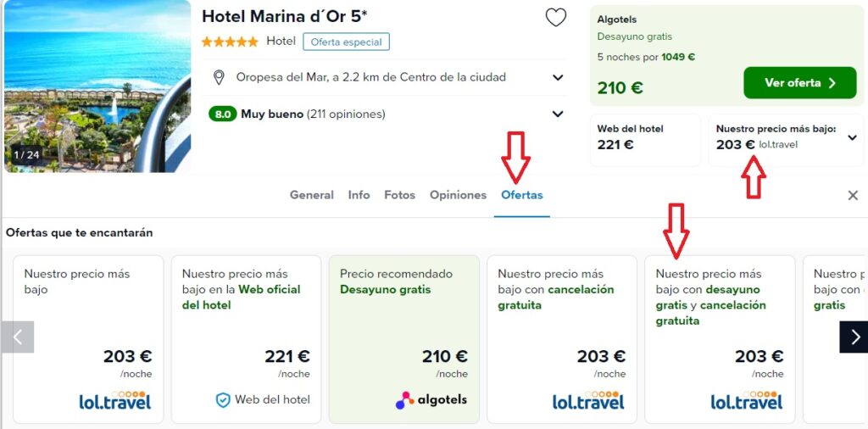The image size is (868, 429).
Task: Expand the Nuestro precio más bajo dropdown
Action: coord(853,138)
